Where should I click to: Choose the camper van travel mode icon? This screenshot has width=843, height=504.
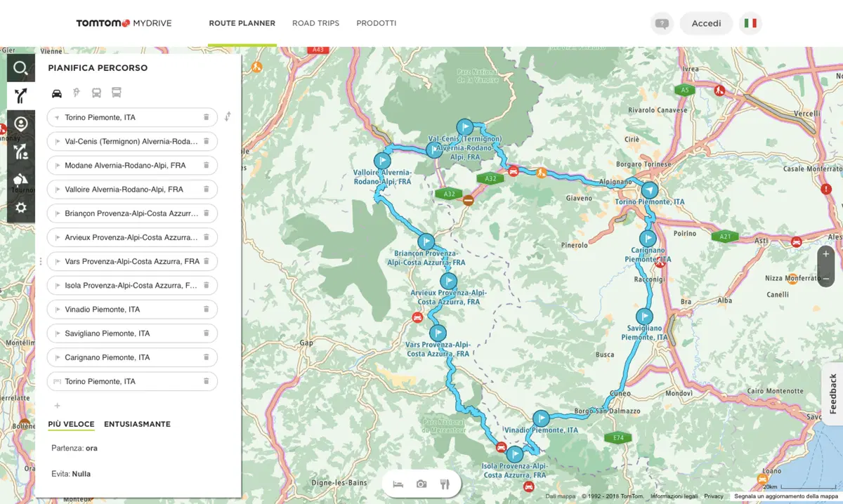tap(117, 93)
